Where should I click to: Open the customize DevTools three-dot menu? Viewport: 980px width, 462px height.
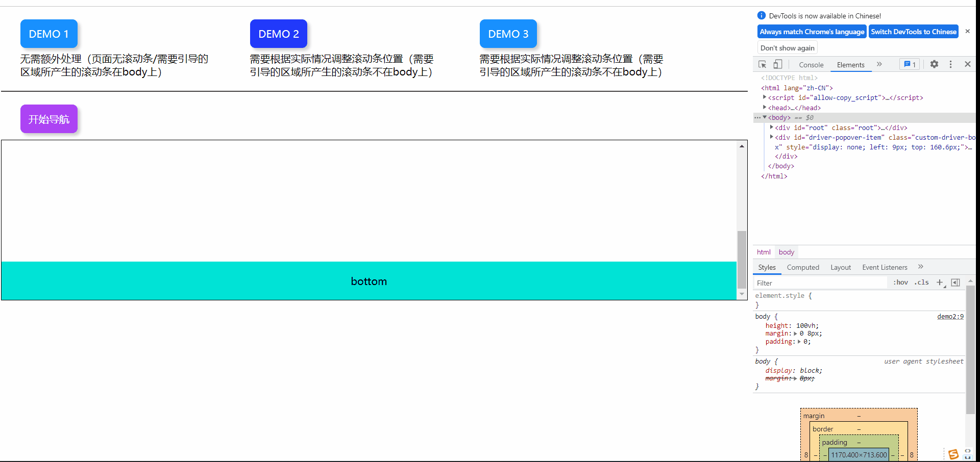click(x=950, y=64)
